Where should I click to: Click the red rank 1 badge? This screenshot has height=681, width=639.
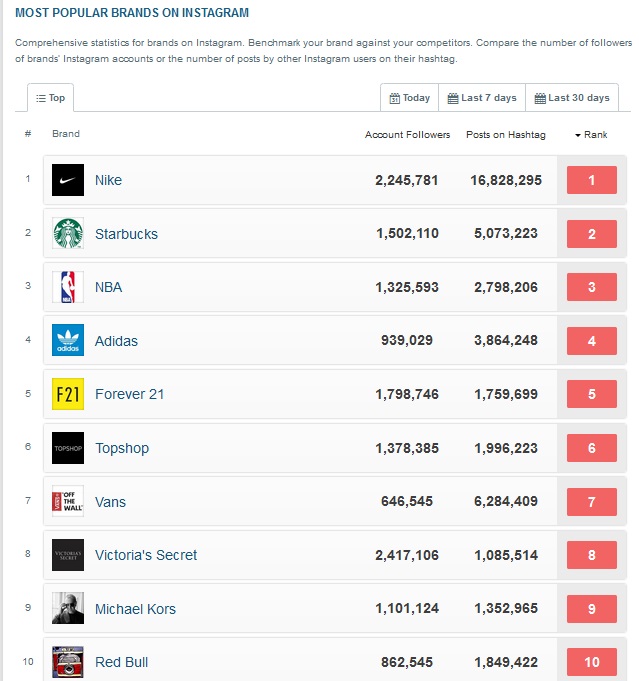coord(592,180)
